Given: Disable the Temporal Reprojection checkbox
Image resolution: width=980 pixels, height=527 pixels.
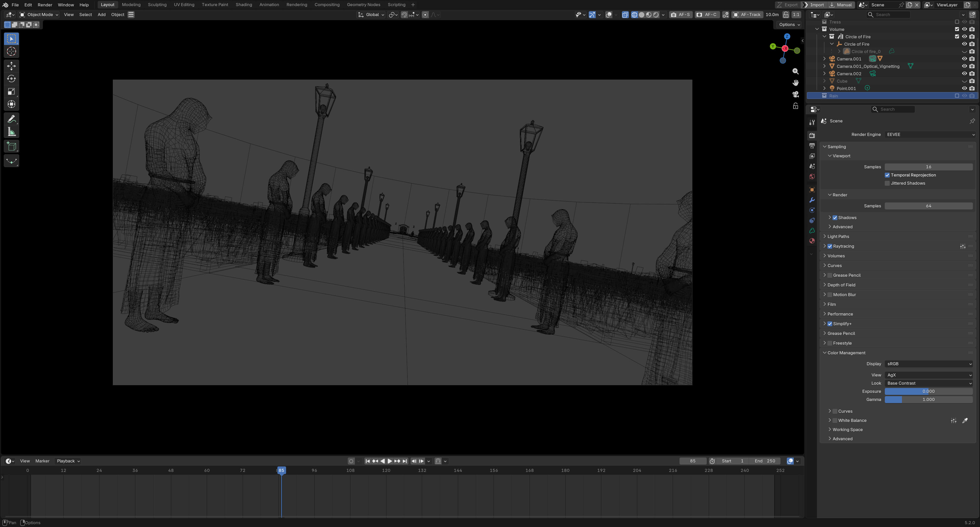Looking at the screenshot, I should tap(887, 175).
